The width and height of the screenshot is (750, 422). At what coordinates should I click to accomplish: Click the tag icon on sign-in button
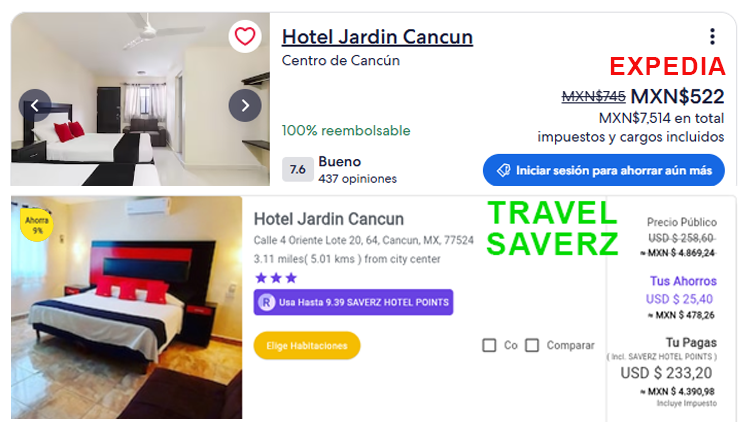(x=503, y=170)
